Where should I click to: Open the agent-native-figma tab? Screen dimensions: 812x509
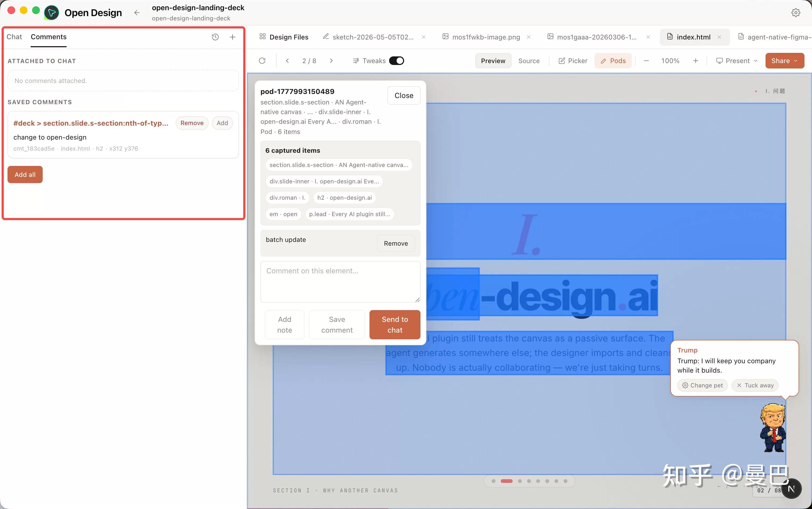coord(774,37)
